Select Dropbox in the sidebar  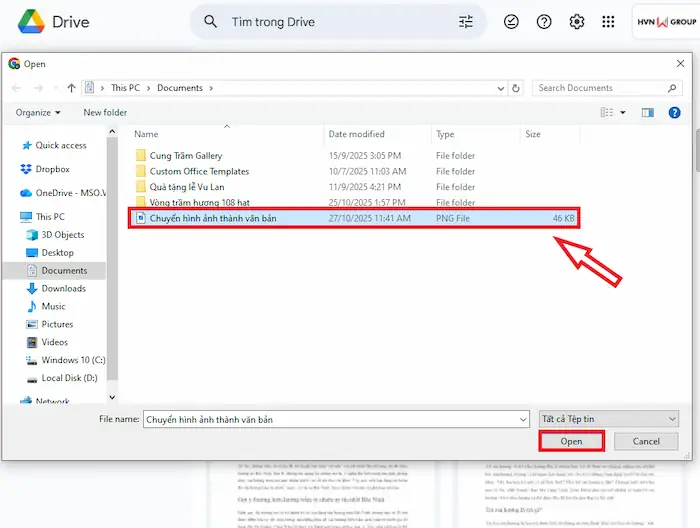click(52, 169)
